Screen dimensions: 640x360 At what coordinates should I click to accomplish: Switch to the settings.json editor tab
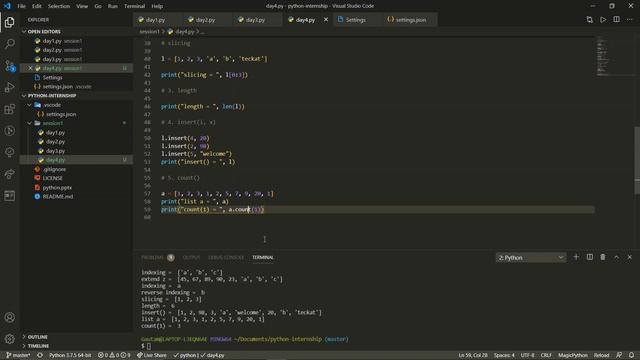pyautogui.click(x=410, y=20)
